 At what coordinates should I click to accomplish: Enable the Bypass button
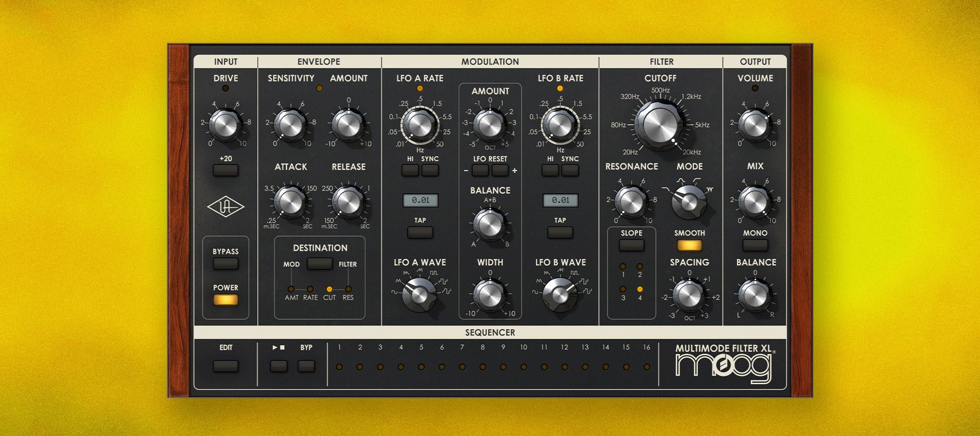click(226, 264)
